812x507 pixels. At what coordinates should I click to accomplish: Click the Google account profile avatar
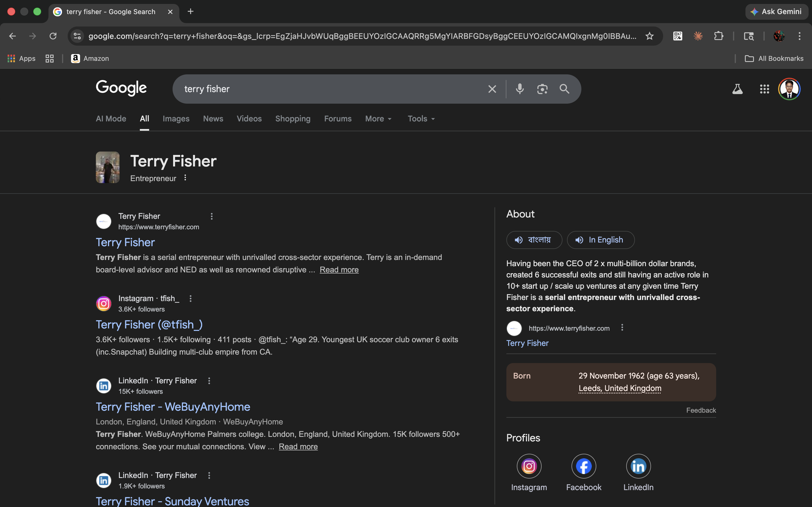pos(789,89)
